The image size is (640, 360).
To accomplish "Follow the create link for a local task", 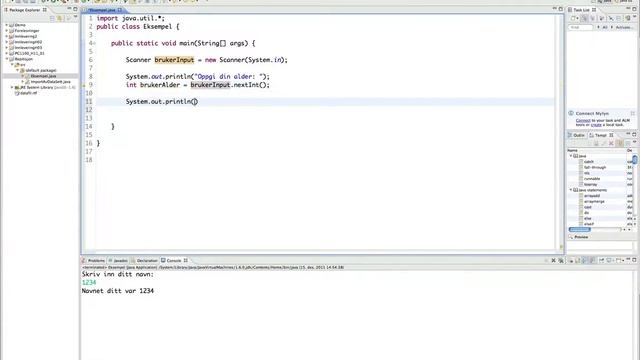I will 596,125.
